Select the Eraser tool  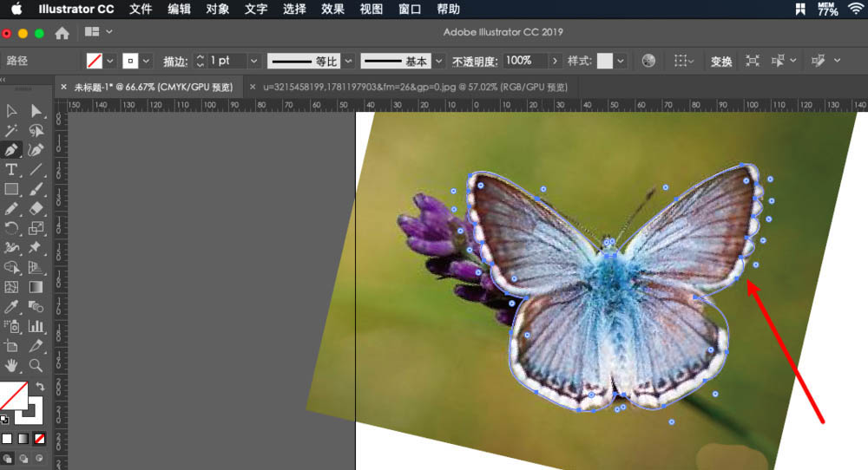coord(36,208)
